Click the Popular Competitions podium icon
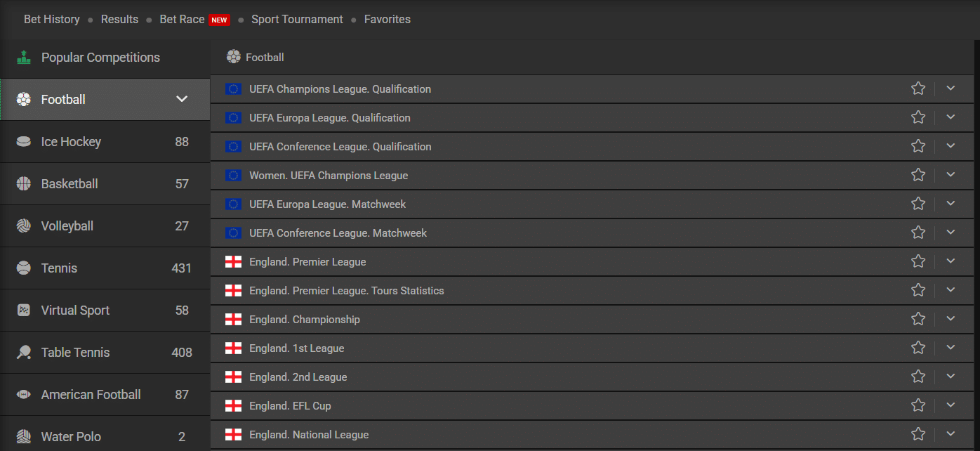The width and height of the screenshot is (980, 451). [23, 57]
